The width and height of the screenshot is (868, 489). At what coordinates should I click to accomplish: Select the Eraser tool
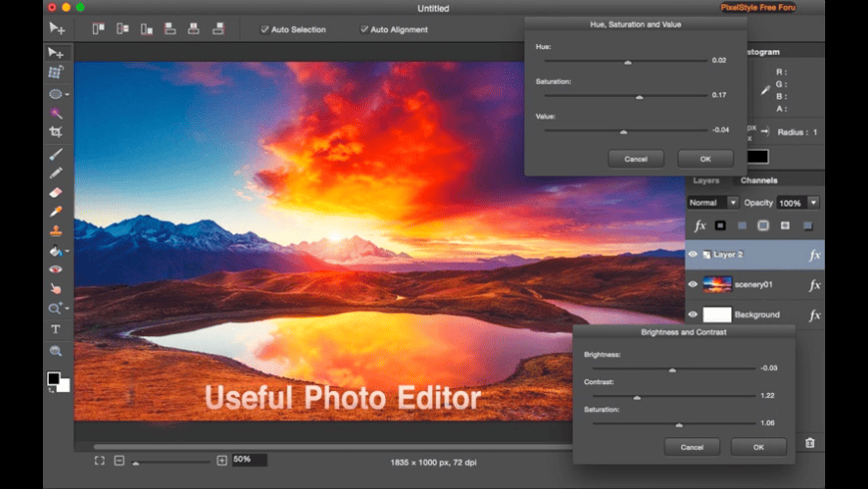(x=55, y=193)
